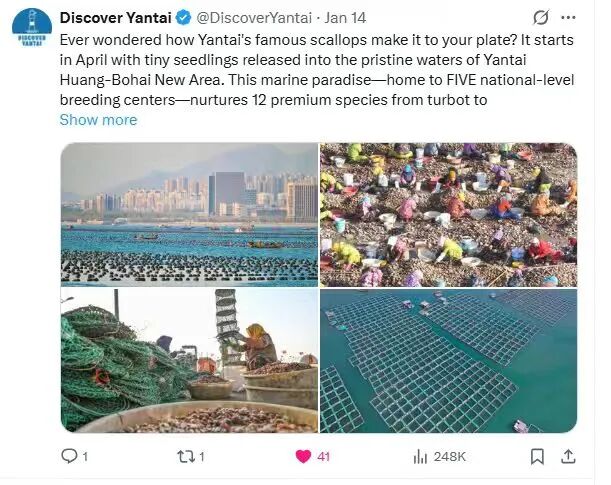Open the @DiscoverYantai handle link
This screenshot has width=611, height=485.
point(254,18)
